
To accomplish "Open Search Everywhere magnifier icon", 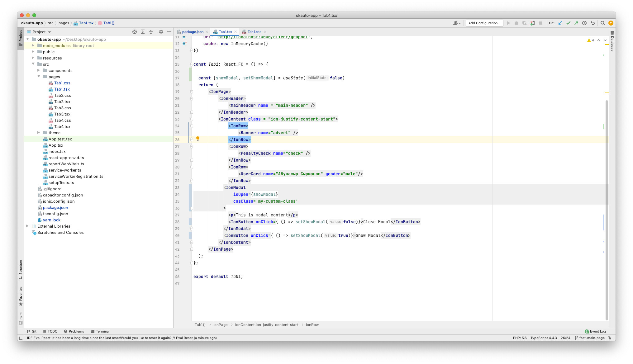I will [603, 23].
